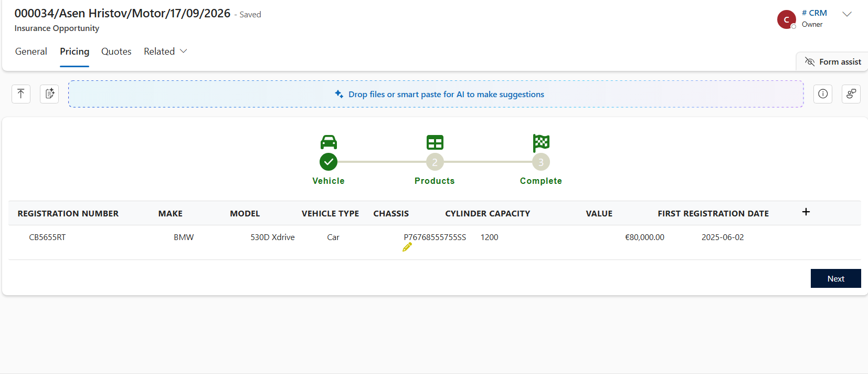Click the assign-people icon button

tap(851, 94)
